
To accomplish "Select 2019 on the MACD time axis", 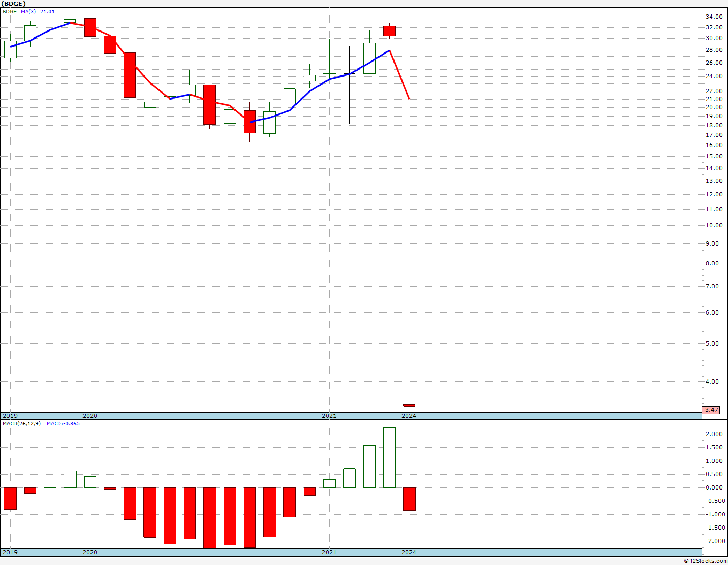I will [x=10, y=552].
